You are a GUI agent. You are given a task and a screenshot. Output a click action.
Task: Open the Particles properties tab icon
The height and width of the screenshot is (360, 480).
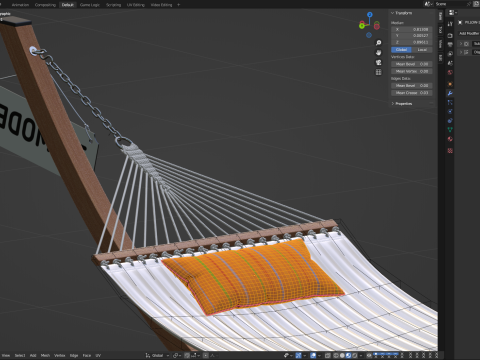tap(450, 102)
